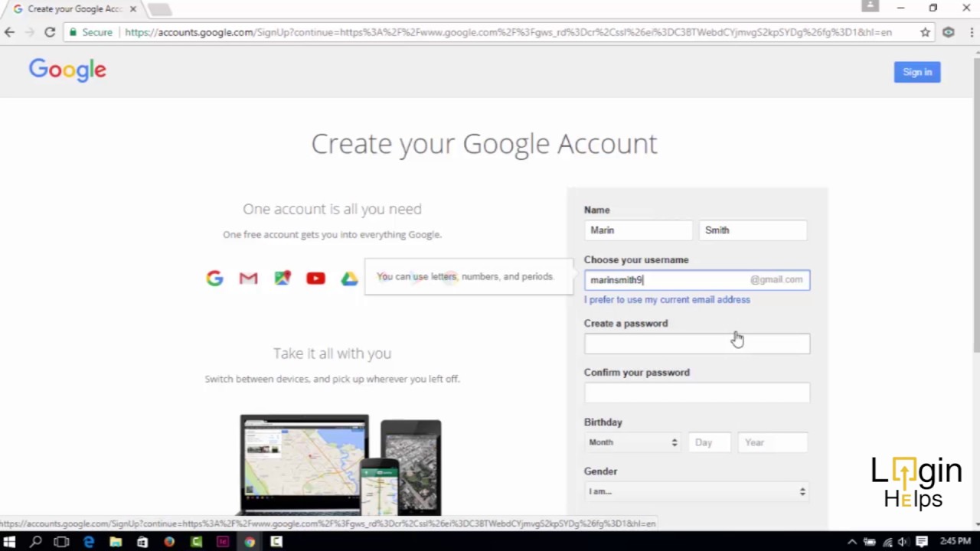
Task: Click the 'Choose your username' label
Action: click(636, 260)
